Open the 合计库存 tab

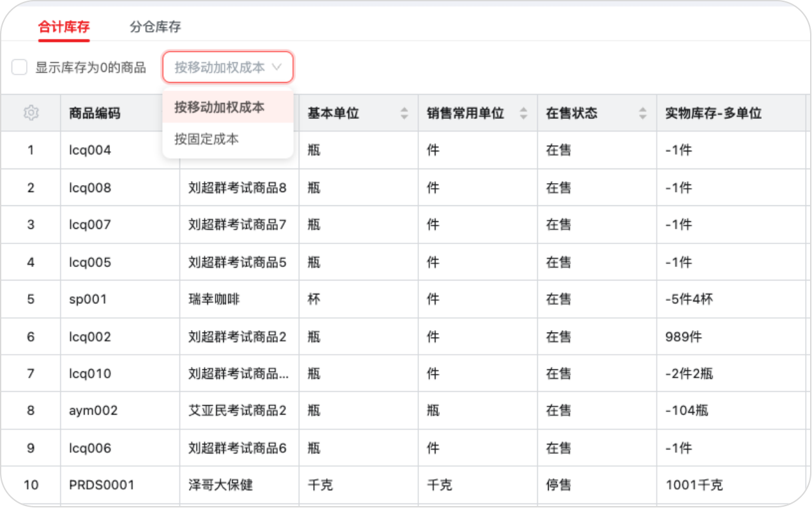tap(64, 27)
